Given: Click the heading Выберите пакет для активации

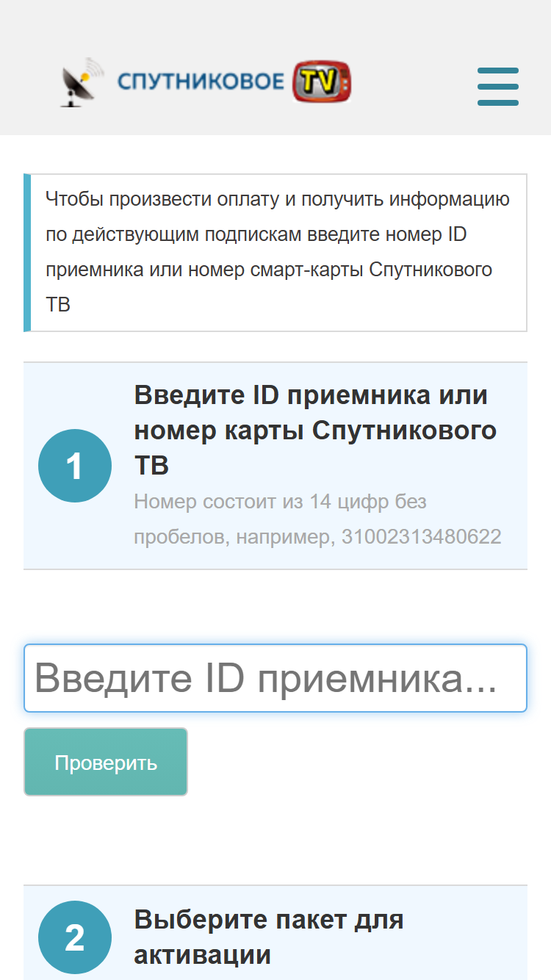Looking at the screenshot, I should [269, 937].
